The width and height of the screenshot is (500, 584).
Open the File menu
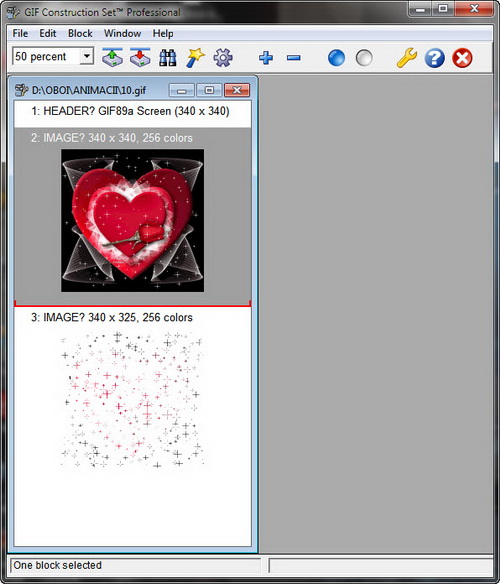point(20,34)
